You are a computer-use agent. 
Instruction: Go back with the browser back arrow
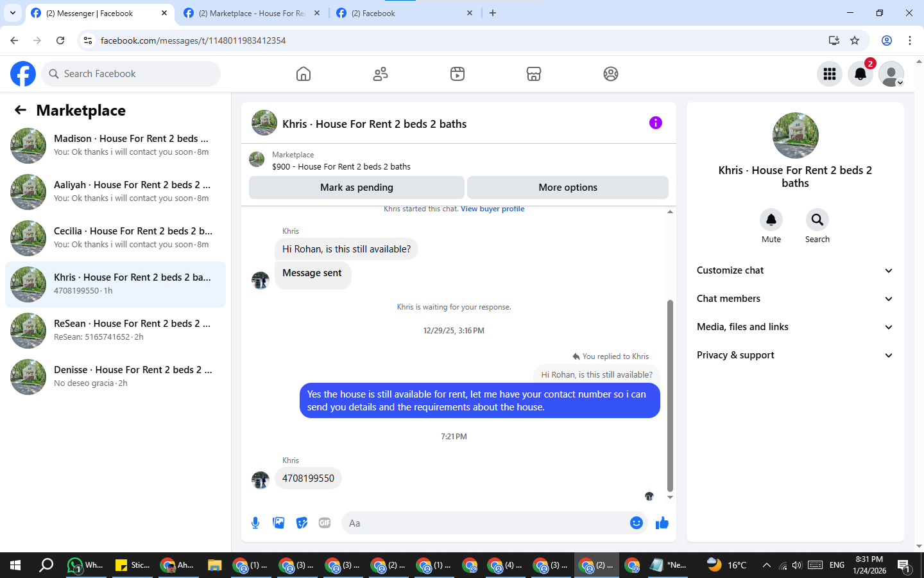coord(14,40)
